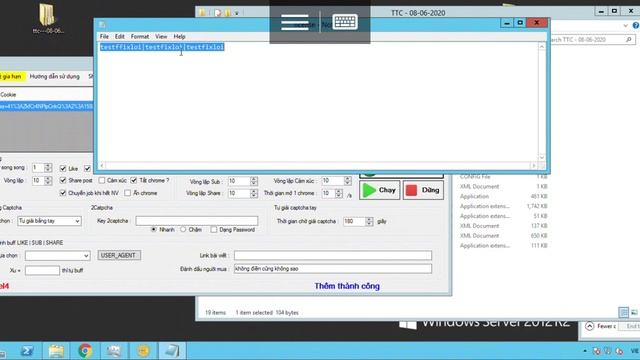The width and height of the screenshot is (640, 360).
Task: Open the on-screen keyboard from the overlay
Action: 345,22
